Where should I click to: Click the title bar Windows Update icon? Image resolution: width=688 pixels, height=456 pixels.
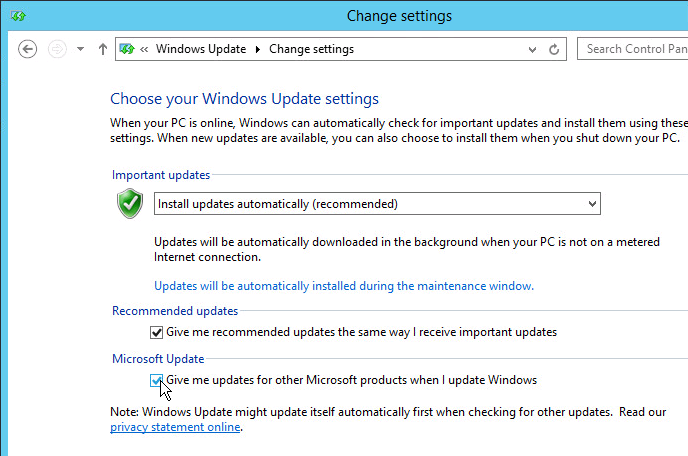point(18,16)
